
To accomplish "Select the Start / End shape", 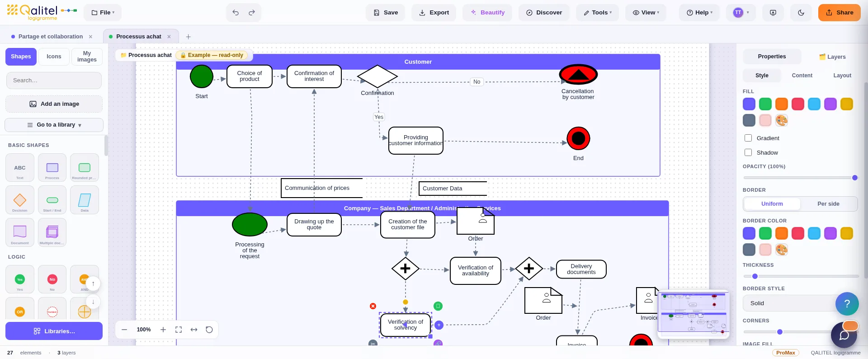I will [52, 200].
